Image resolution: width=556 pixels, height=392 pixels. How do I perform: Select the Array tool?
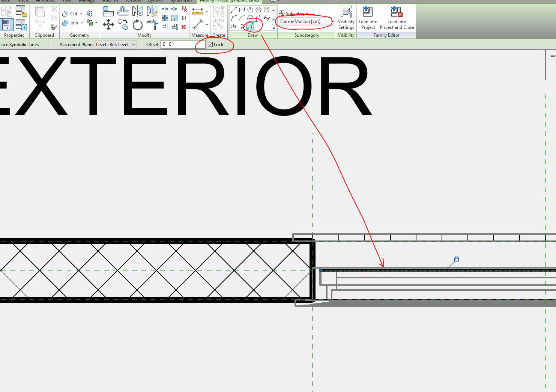[x=165, y=18]
